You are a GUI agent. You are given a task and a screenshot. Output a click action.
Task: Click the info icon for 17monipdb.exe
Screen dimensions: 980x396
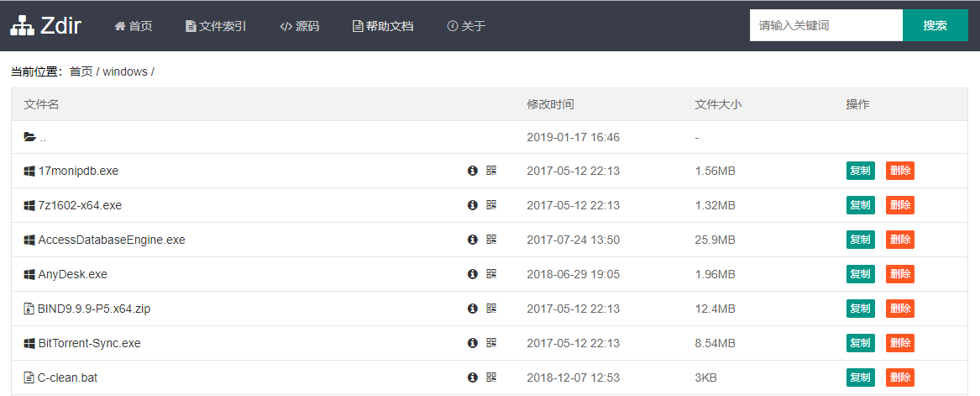(x=472, y=171)
